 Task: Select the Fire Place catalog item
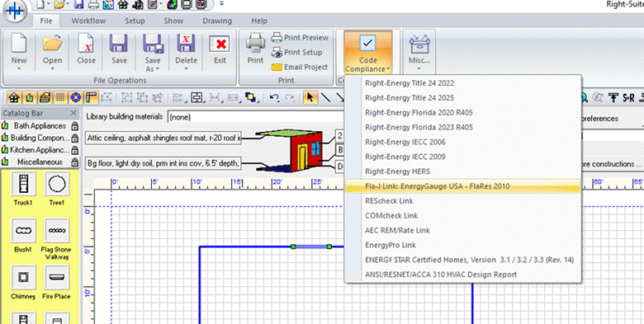(x=56, y=283)
